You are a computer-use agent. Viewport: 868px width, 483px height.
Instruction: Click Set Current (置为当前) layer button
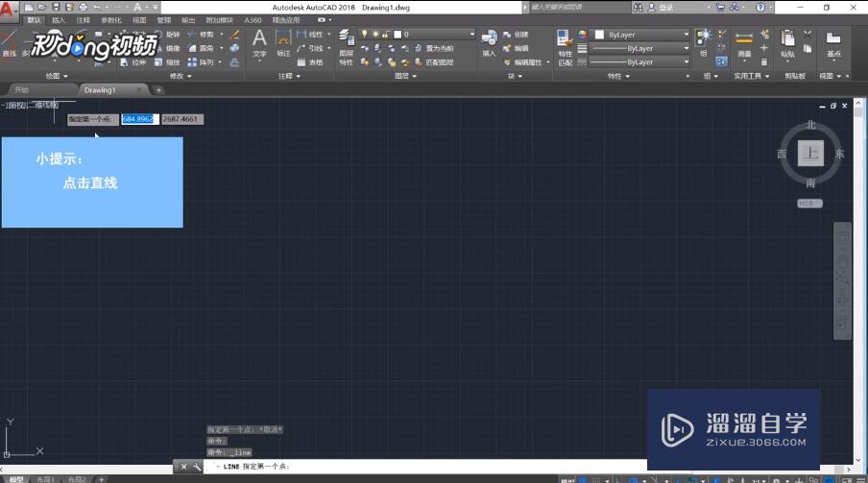click(435, 48)
